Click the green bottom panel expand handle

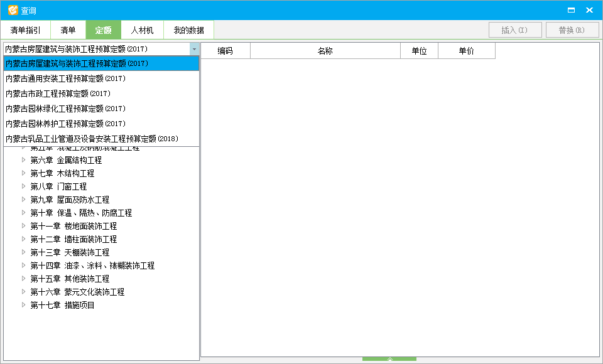click(x=389, y=359)
